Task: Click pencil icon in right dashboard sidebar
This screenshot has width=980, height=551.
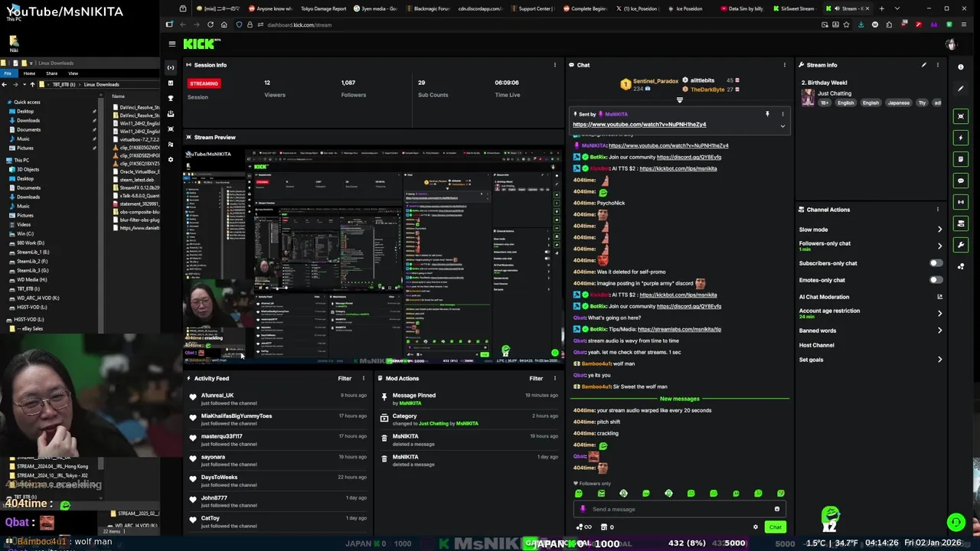Action: click(961, 88)
